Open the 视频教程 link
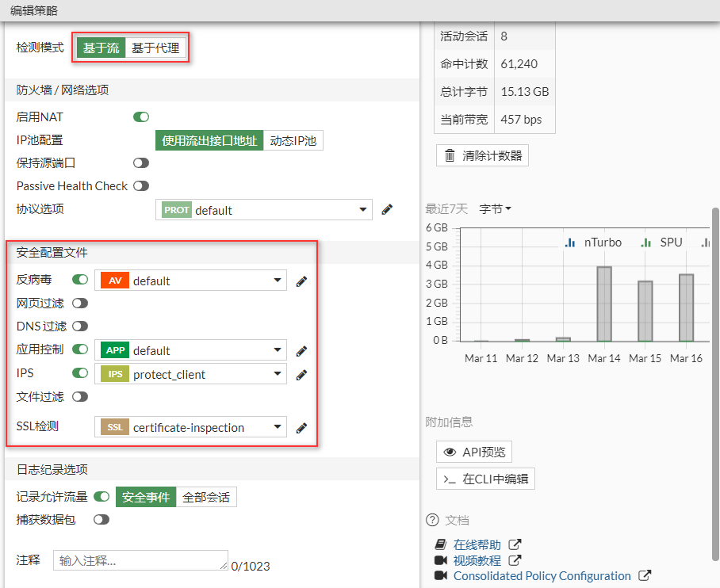The height and width of the screenshot is (588, 720). coord(477,560)
